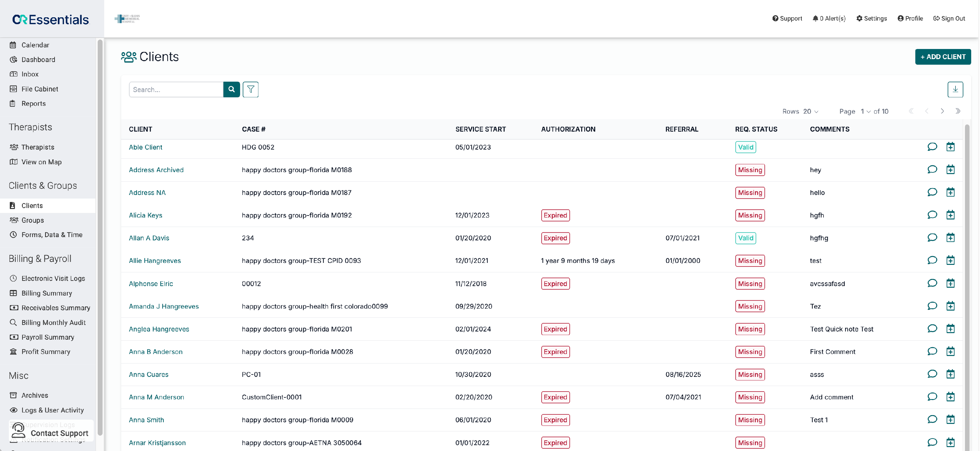The image size is (980, 451).
Task: Open the Alerts bell notifications
Action: [x=829, y=18]
